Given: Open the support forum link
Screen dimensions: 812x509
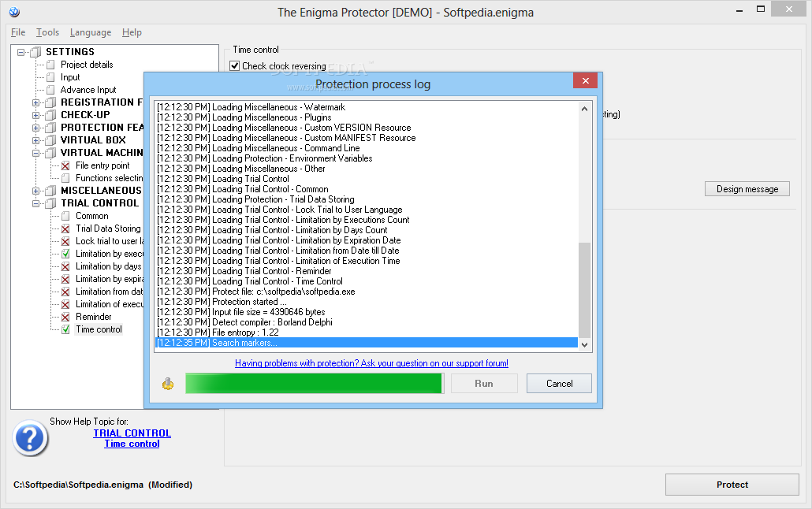Looking at the screenshot, I should click(x=372, y=363).
